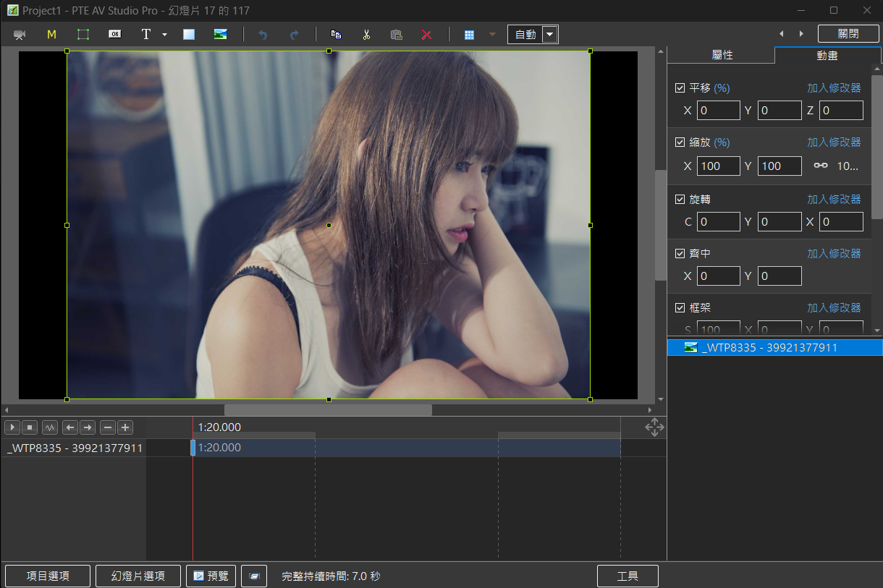Open the 工具 tools button

point(628,576)
